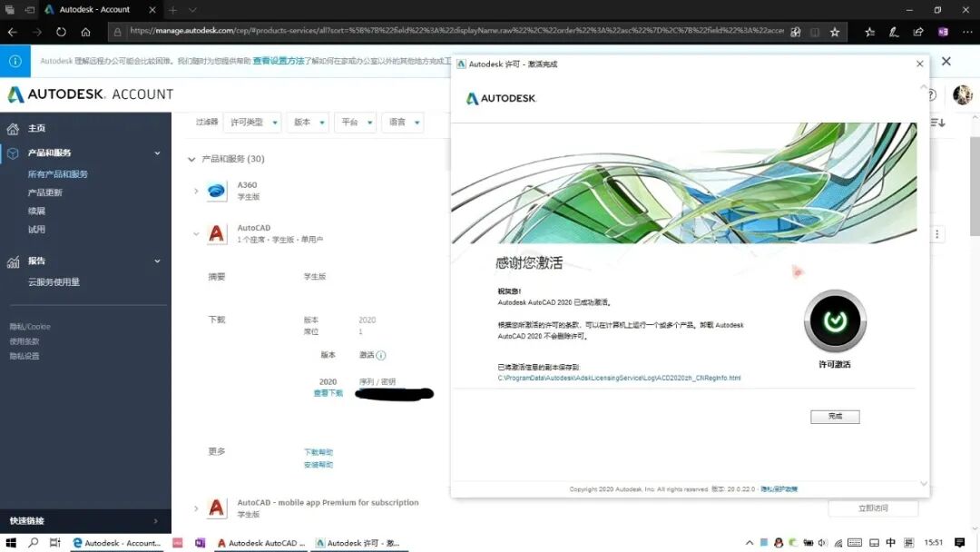
Task: Open 许可类型 filter dropdown
Action: click(252, 122)
